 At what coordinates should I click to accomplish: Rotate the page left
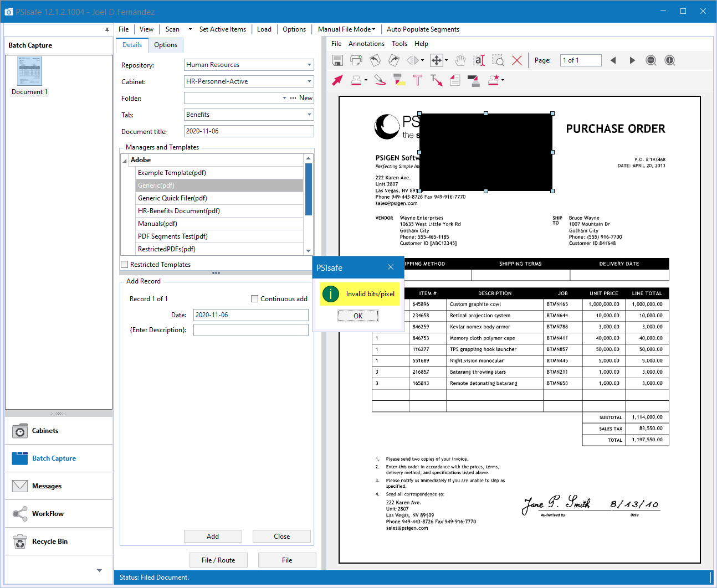point(375,60)
